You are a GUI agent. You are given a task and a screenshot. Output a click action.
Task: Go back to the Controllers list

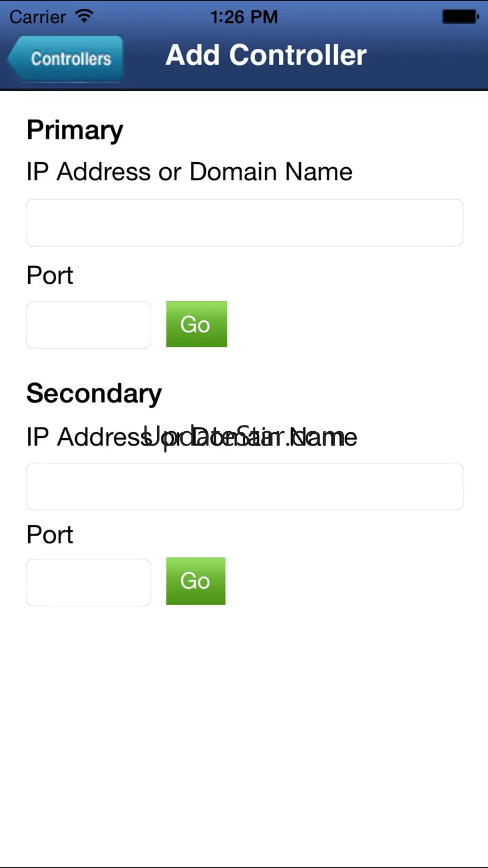click(66, 59)
